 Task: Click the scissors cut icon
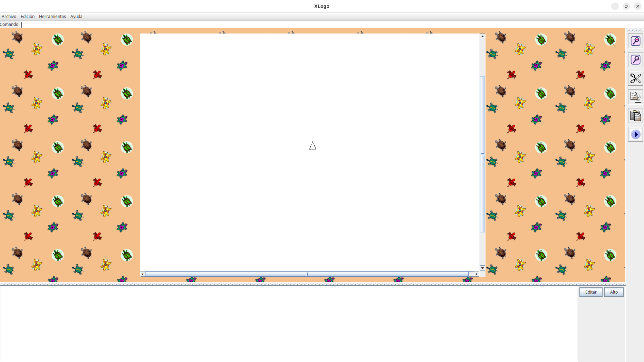635,78
